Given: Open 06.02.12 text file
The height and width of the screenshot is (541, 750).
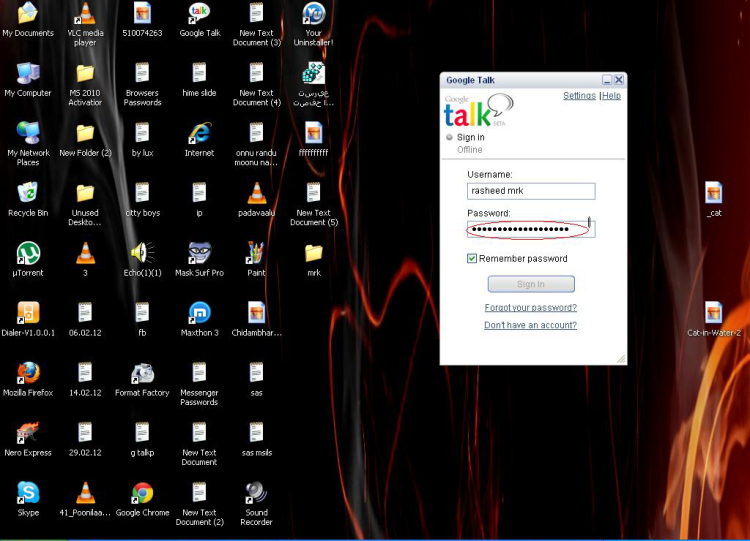Looking at the screenshot, I should [x=85, y=313].
